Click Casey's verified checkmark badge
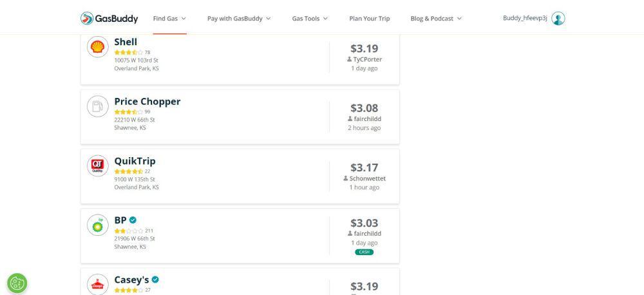Viewport: 644px width, 295px height. pos(155,280)
